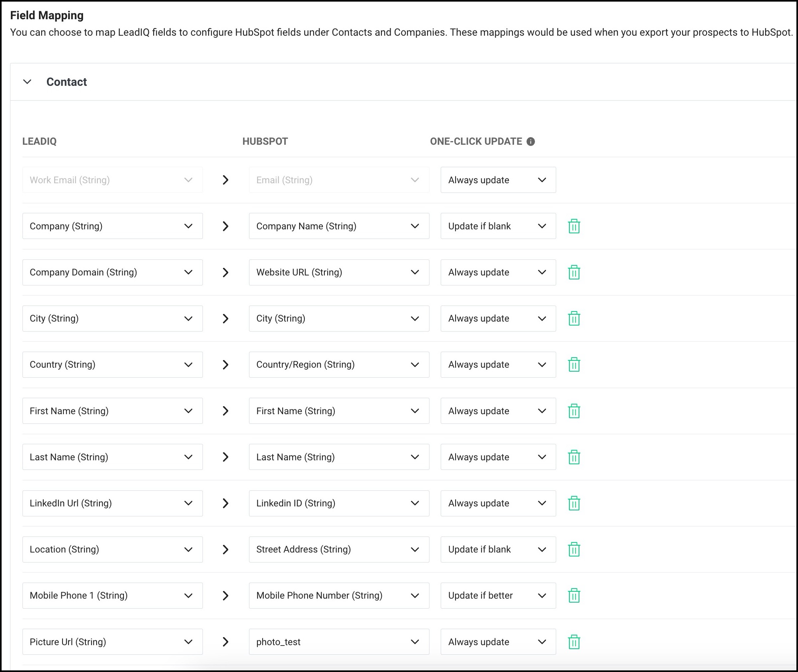Delete the Last Name mapping row
Screen dimensions: 798x672
point(574,457)
